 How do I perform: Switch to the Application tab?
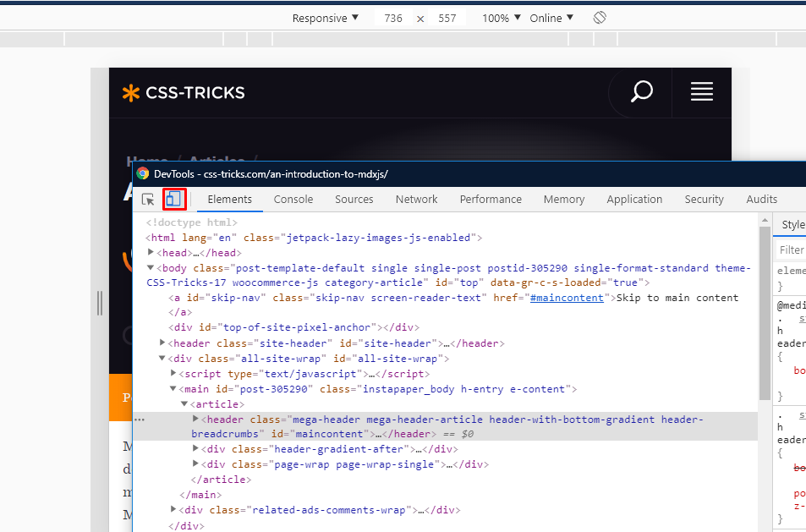[x=634, y=200]
